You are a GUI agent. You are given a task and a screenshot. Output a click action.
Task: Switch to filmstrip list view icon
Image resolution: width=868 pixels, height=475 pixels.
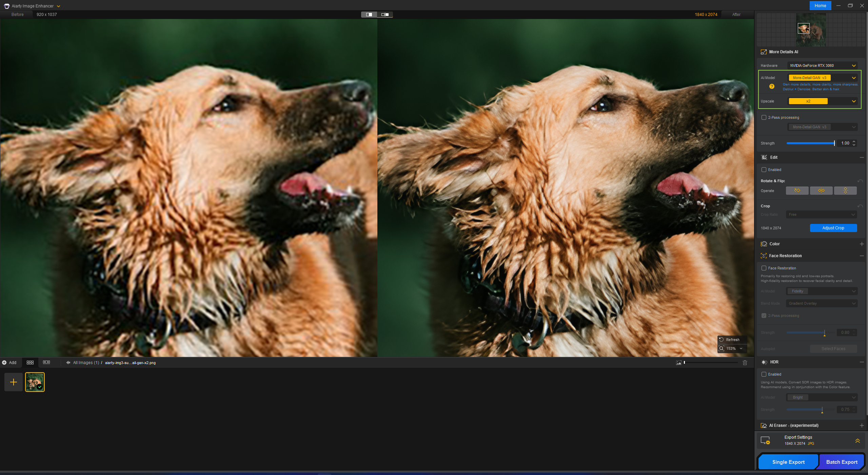pos(46,362)
